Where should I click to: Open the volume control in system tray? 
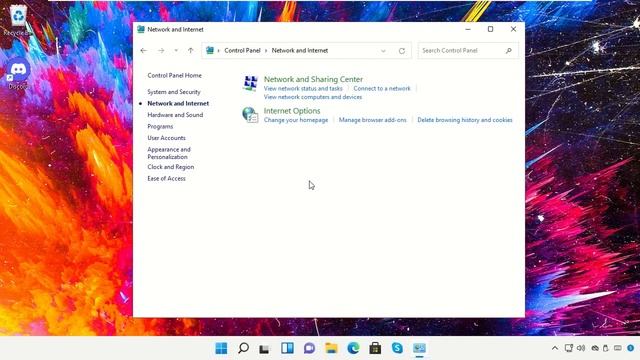click(581, 348)
